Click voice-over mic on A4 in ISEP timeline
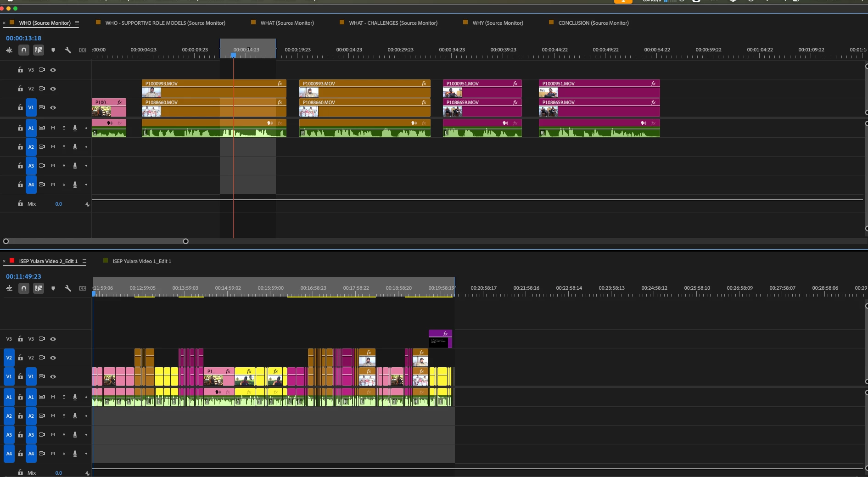Image resolution: width=868 pixels, height=477 pixels. pyautogui.click(x=75, y=454)
